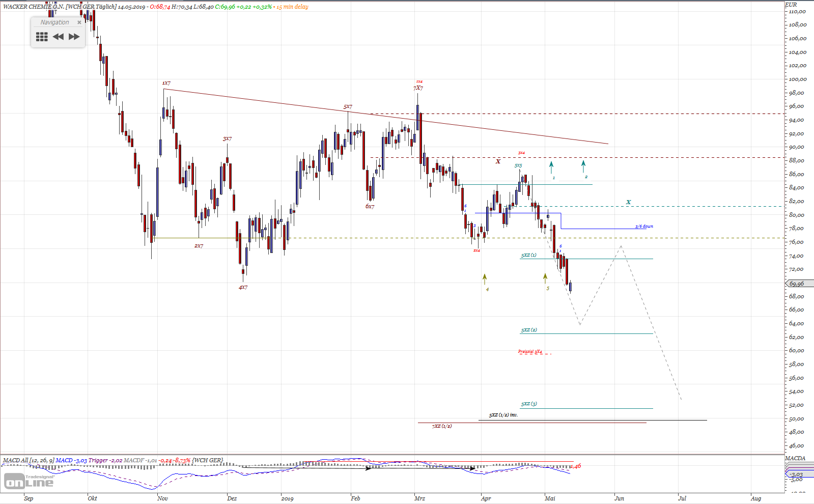This screenshot has height=504, width=814.
Task: Click the 'Nov' time axis label
Action: click(162, 498)
